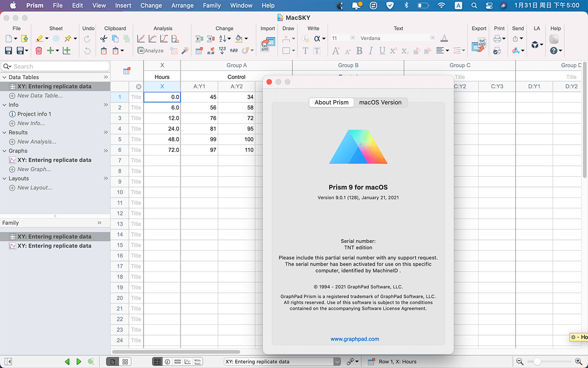The image size is (588, 368).
Task: Open the Family menu
Action: (x=212, y=5)
